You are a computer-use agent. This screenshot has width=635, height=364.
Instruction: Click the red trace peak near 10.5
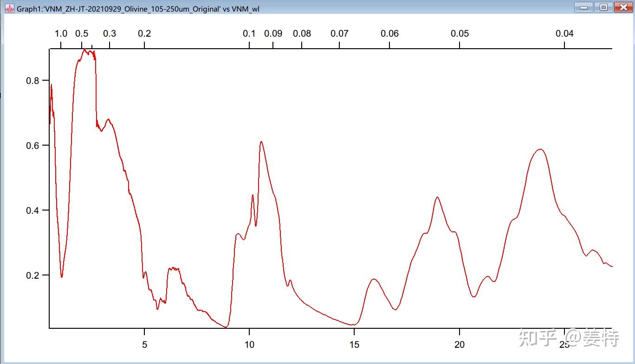pyautogui.click(x=261, y=142)
